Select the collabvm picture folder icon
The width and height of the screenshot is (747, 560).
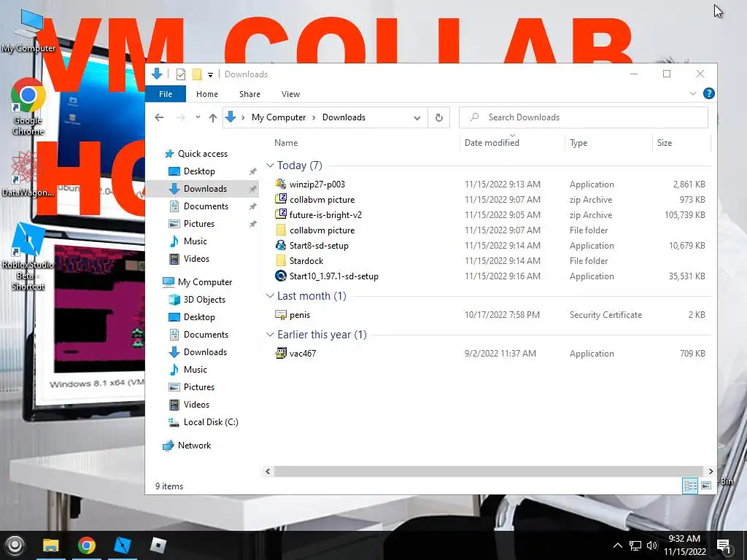pos(281,230)
